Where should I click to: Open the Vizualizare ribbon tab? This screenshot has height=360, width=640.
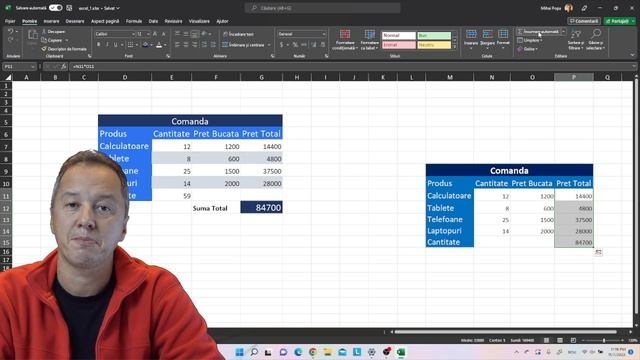[199, 21]
